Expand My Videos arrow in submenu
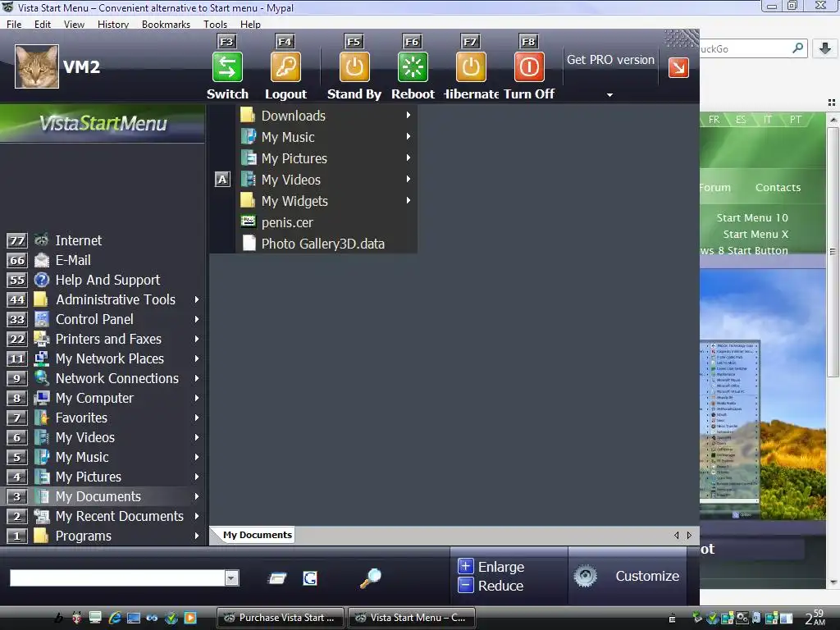840x630 pixels. pyautogui.click(x=409, y=180)
